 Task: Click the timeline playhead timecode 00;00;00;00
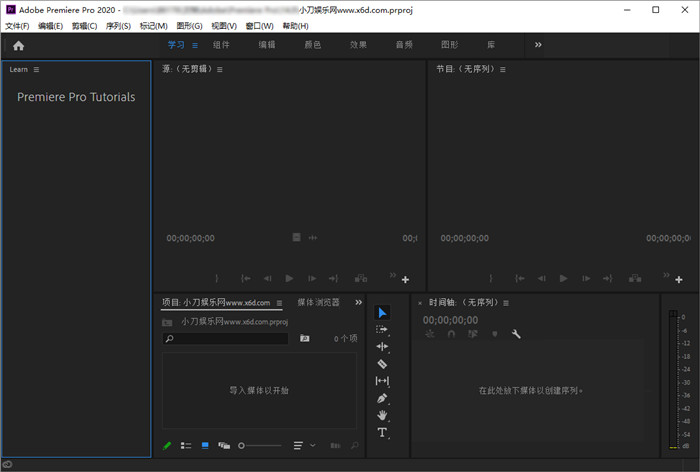(x=450, y=320)
